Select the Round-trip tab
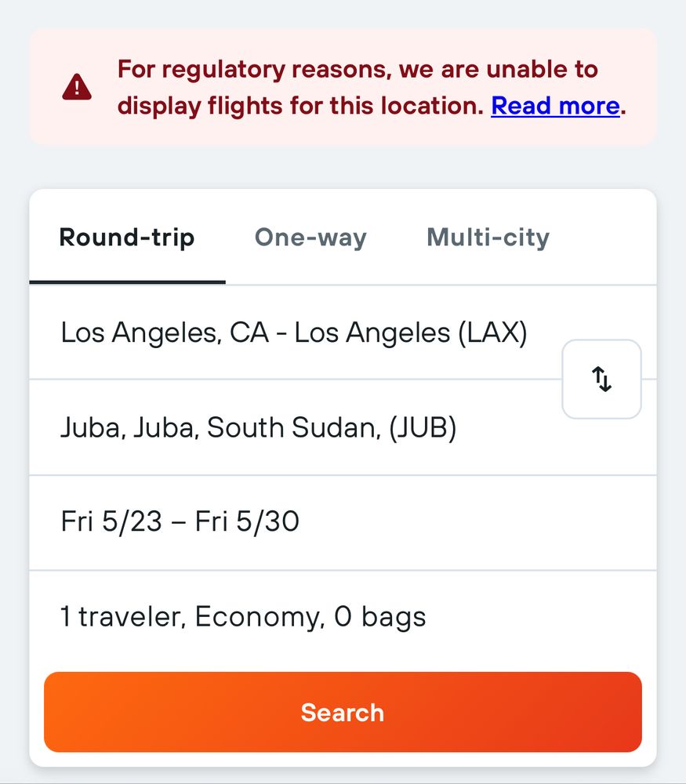 127,237
